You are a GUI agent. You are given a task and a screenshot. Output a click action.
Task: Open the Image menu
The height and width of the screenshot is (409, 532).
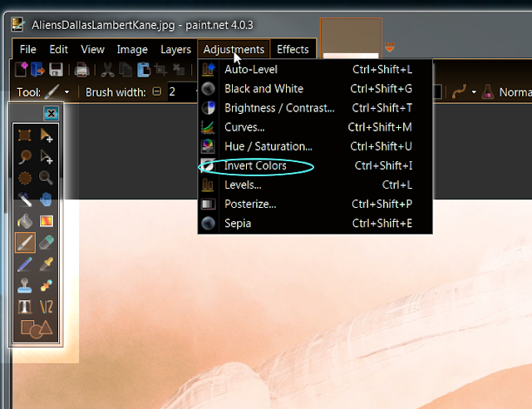tap(132, 50)
